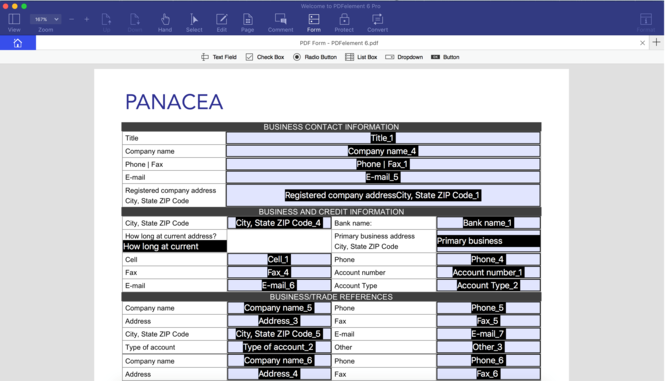Open the zoom level dropdown showing 167%
The image size is (665, 381).
coord(46,19)
